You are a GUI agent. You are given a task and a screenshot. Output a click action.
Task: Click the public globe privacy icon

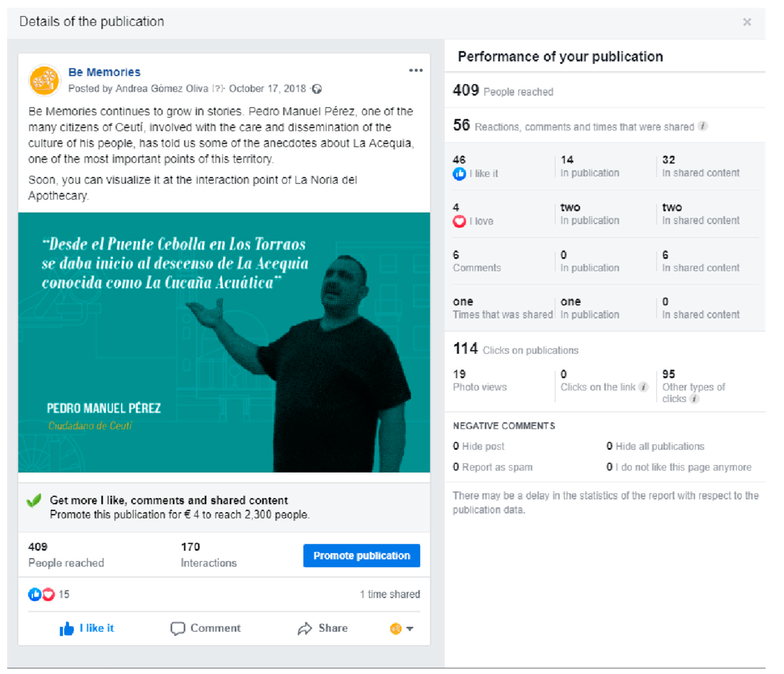[317, 89]
